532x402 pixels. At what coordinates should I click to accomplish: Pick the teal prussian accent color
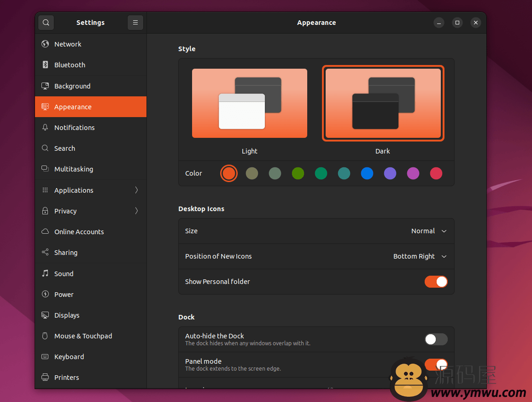tap(344, 173)
